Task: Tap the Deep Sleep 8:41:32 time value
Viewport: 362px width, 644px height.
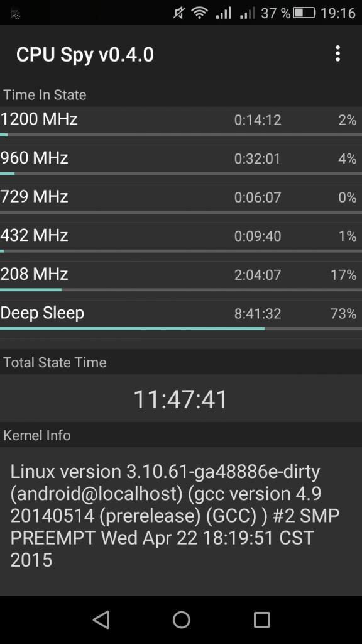Action: point(257,314)
